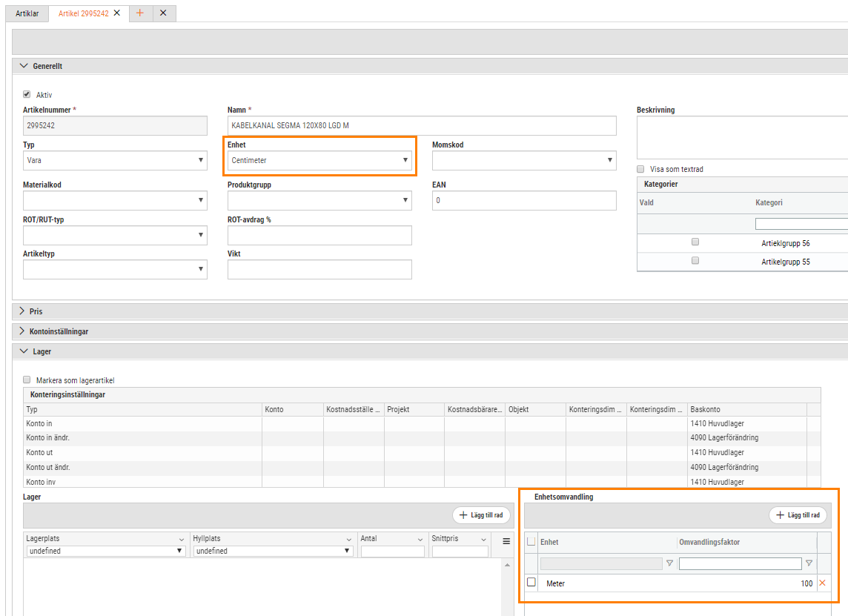Open the Materialkod dropdown
Image resolution: width=848 pixels, height=616 pixels.
coord(115,201)
